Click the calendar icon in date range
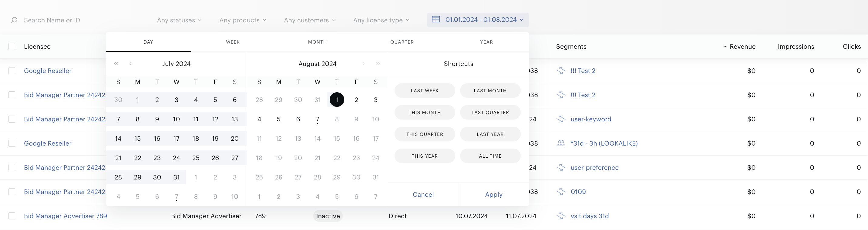Image resolution: width=868 pixels, height=230 pixels. pyautogui.click(x=436, y=19)
